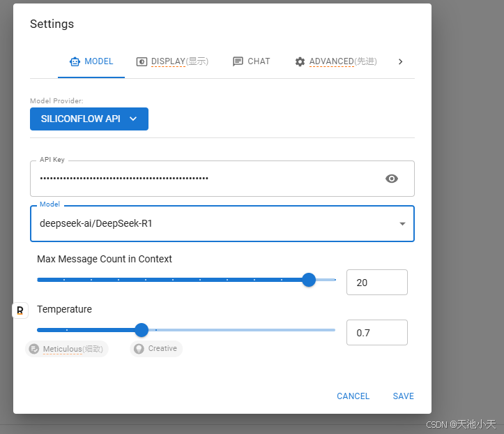Click the Creative chip's lightbulb icon
Viewport: 504px width, 434px height.
click(139, 349)
